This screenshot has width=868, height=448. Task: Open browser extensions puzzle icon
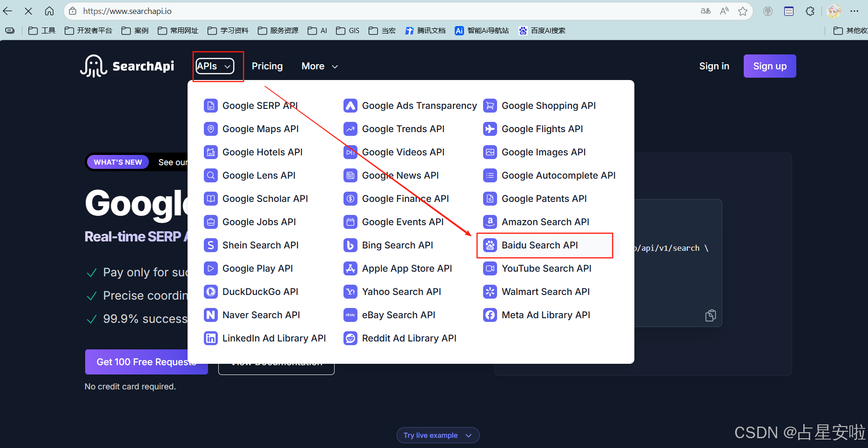(810, 11)
